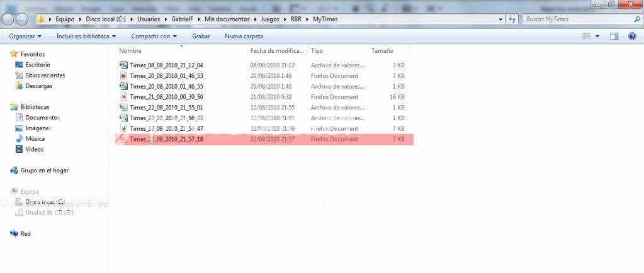Click the search magnifier icon
This screenshot has height=273, width=644.
coord(637,19)
